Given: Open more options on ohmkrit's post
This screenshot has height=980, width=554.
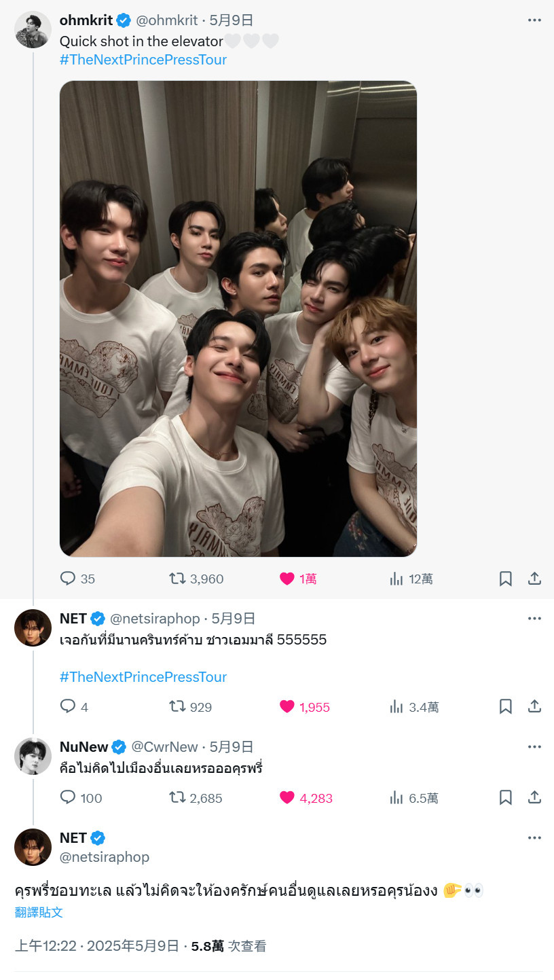Looking at the screenshot, I should pyautogui.click(x=534, y=20).
